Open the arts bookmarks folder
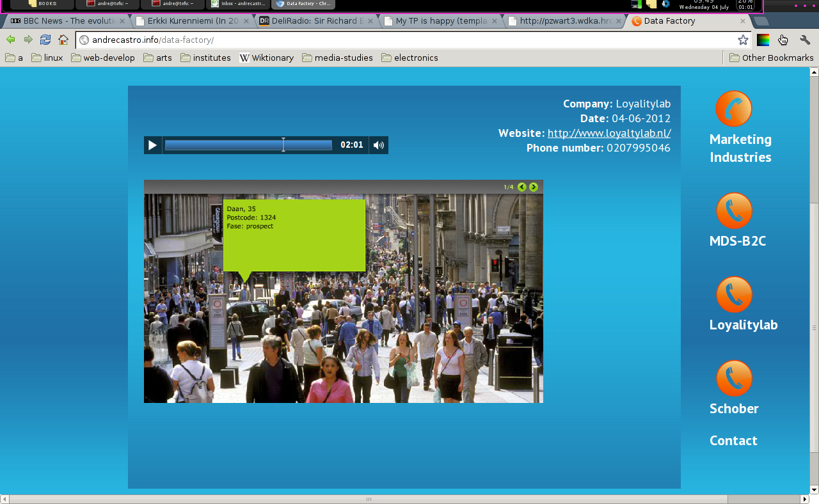This screenshot has width=819, height=504. pos(158,58)
